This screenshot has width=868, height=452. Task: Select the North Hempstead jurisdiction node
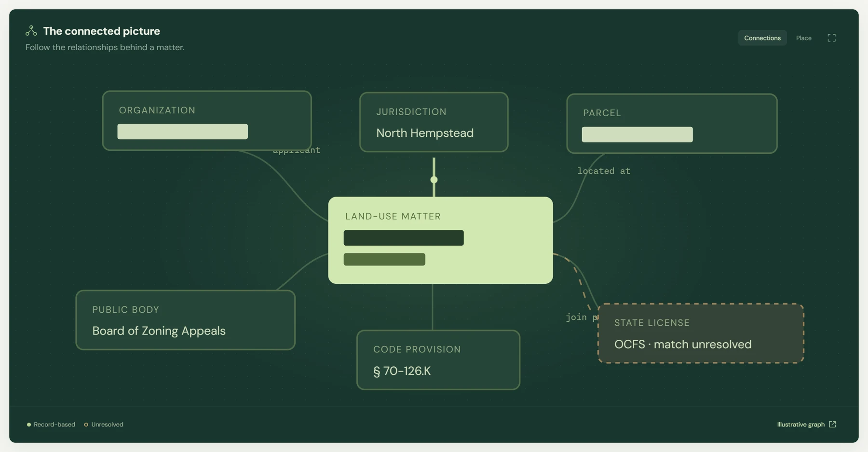[x=434, y=122]
